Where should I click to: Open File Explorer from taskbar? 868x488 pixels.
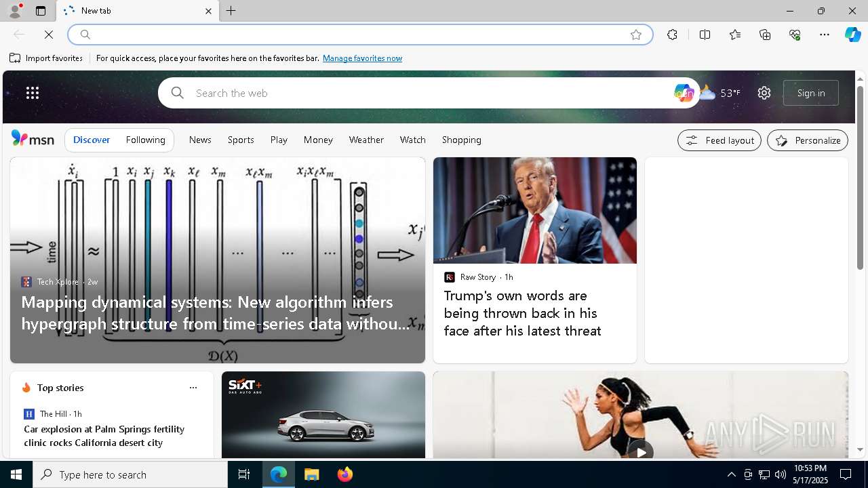coord(312,474)
